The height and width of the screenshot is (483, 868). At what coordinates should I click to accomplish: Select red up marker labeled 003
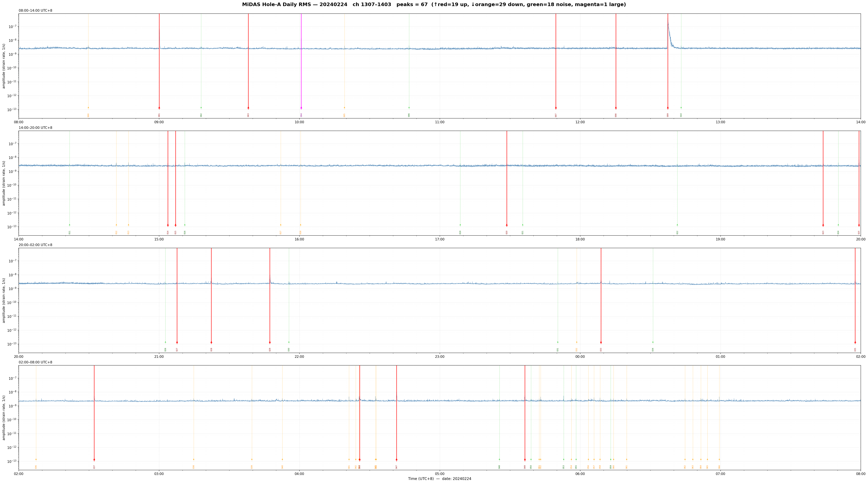248,108
